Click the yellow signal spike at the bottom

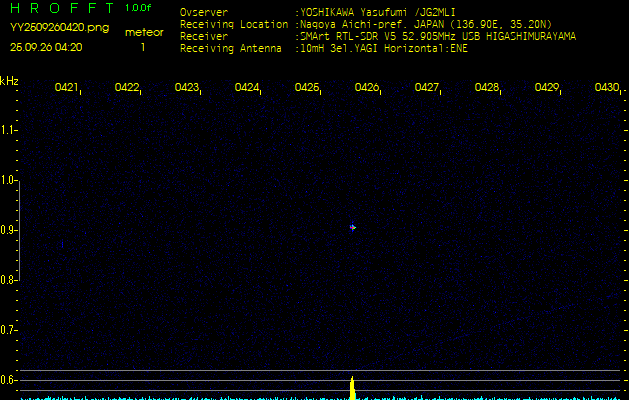point(352,388)
